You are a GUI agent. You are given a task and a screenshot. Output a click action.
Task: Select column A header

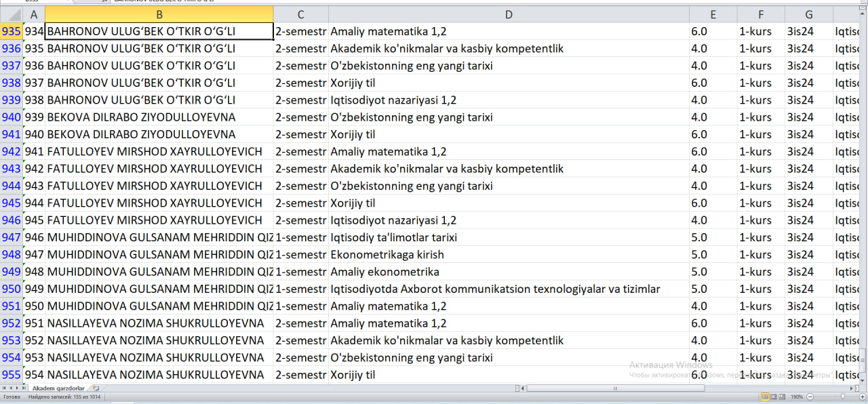[34, 14]
